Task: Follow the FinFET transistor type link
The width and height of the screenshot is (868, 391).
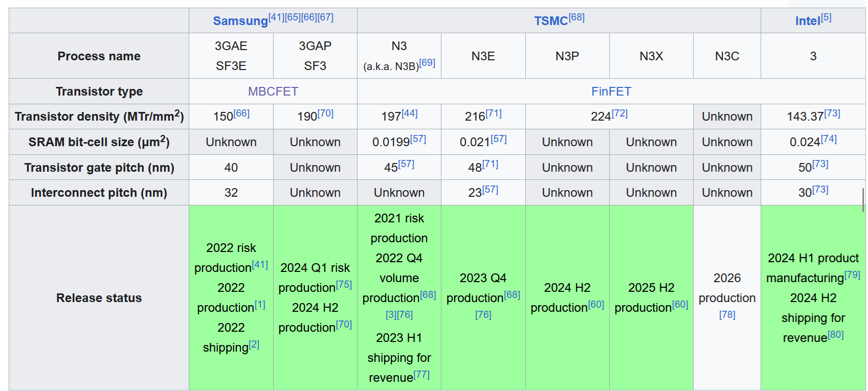Action: pos(611,91)
